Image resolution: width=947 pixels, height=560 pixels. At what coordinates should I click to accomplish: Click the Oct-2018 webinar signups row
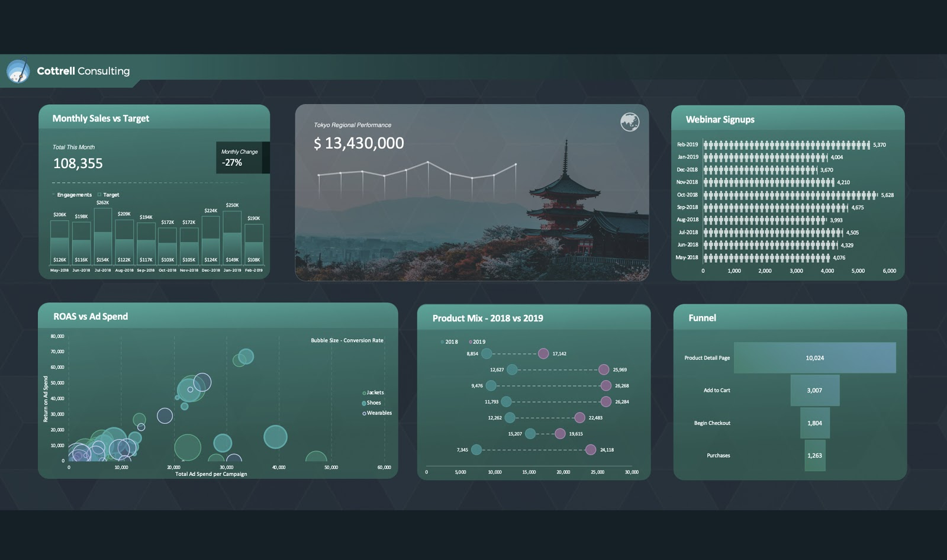[x=790, y=195]
